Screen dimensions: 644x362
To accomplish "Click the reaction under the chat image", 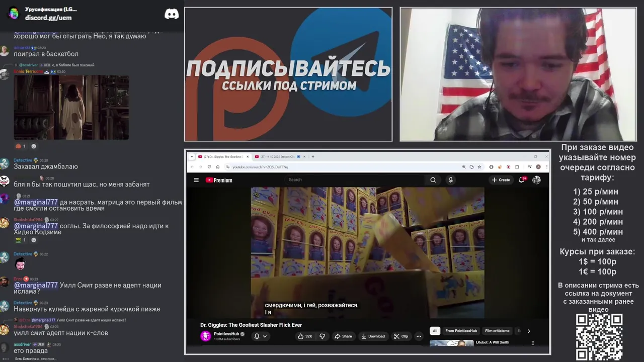I will [20, 146].
